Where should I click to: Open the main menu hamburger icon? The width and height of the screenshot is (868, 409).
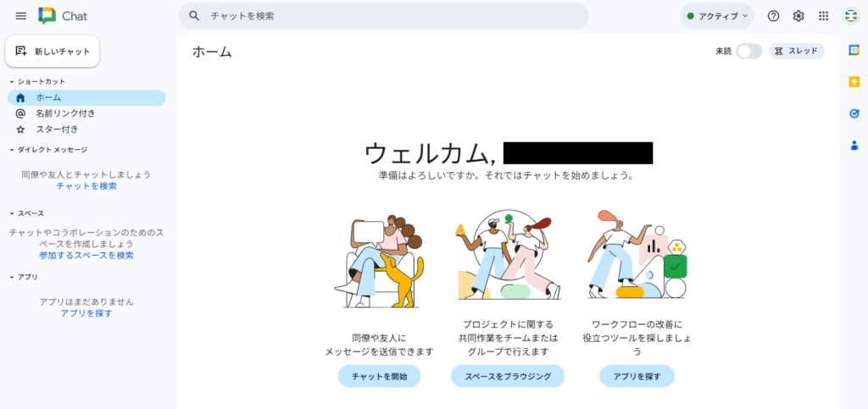coord(21,16)
